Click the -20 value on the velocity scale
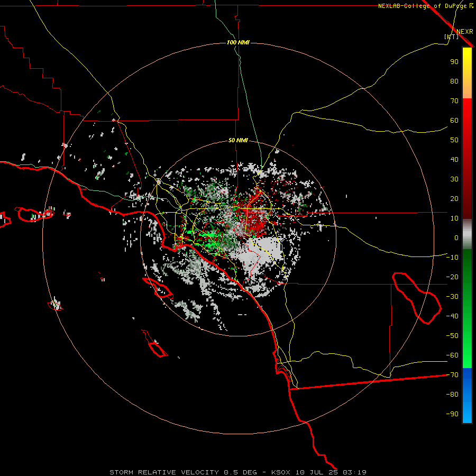The width and height of the screenshot is (476, 476). click(452, 277)
